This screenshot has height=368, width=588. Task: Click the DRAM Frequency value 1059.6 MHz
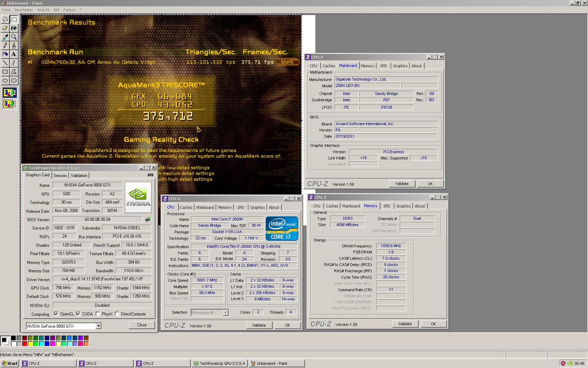pos(391,246)
